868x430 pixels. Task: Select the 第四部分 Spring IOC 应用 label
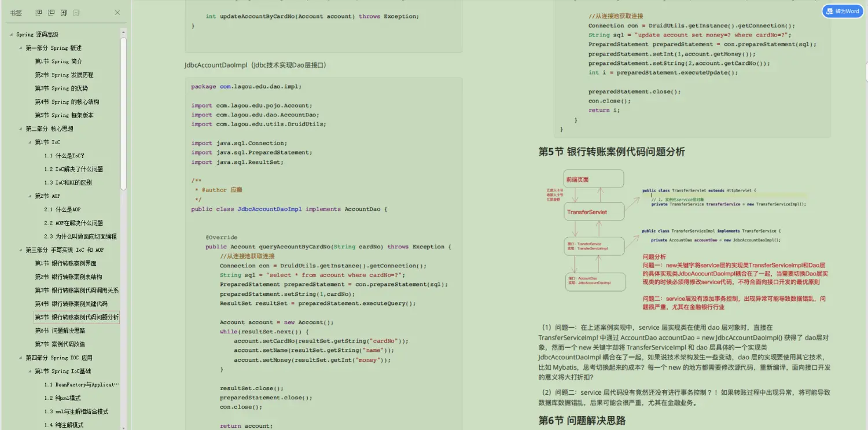[x=59, y=358]
